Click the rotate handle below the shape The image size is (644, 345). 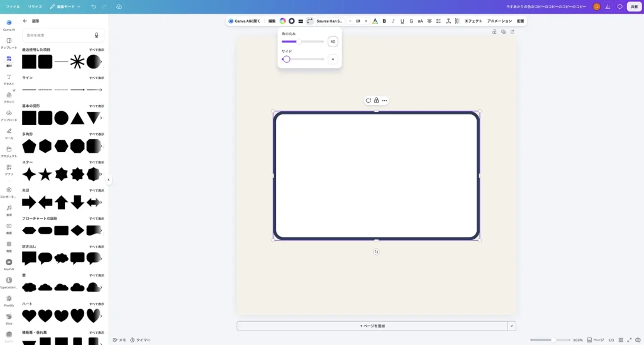(x=376, y=252)
